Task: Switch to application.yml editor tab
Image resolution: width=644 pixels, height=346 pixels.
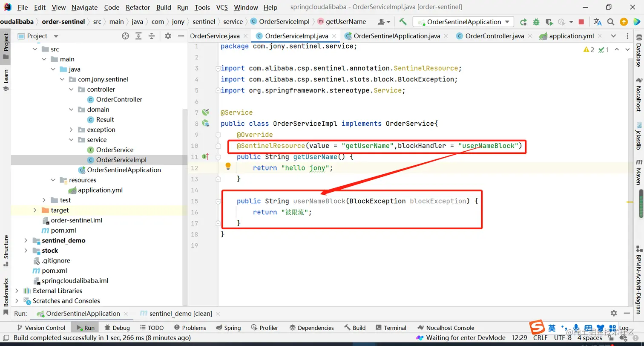Action: pos(571,36)
